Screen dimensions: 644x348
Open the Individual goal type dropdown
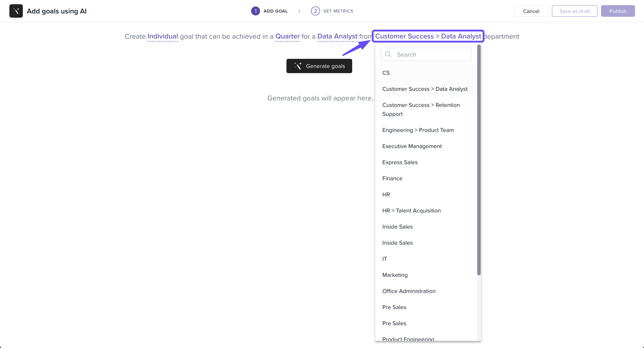[x=163, y=36]
